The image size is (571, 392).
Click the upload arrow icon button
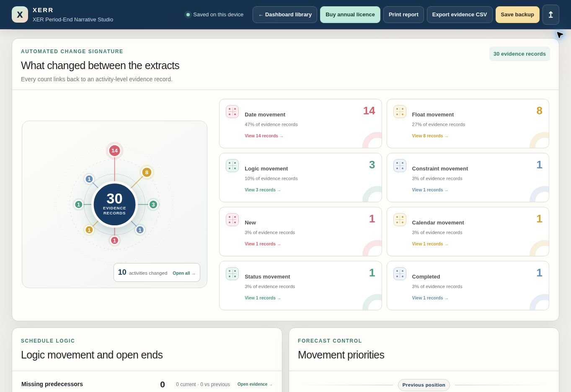(x=550, y=15)
